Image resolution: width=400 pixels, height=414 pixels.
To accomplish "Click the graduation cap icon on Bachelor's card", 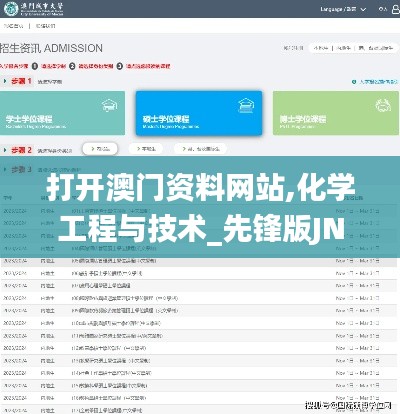I will click(110, 105).
